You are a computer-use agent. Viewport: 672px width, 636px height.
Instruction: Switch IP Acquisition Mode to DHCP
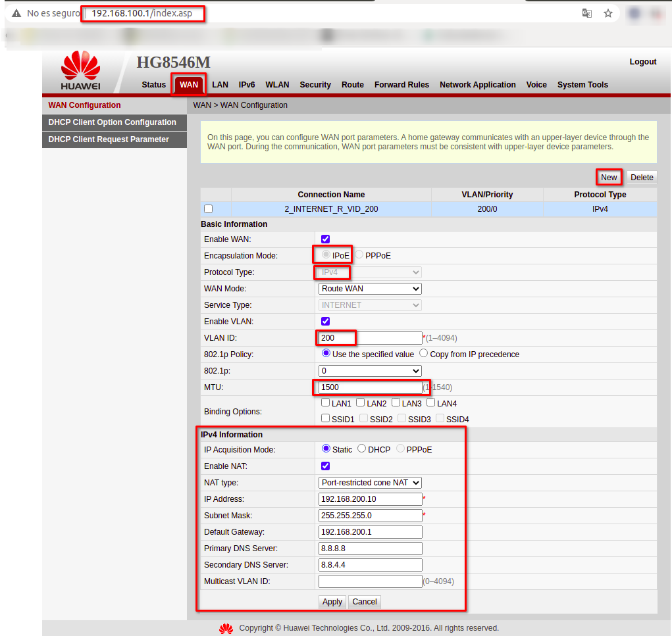pyautogui.click(x=362, y=449)
